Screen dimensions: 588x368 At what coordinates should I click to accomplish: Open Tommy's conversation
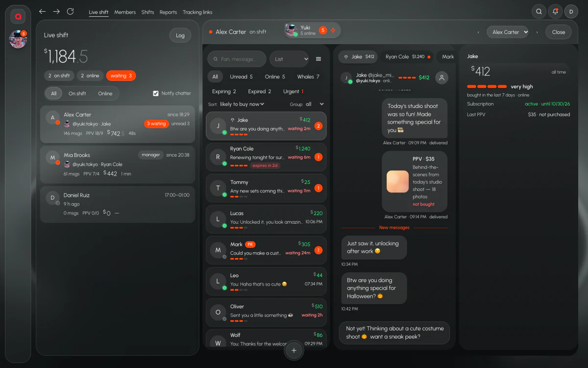point(266,188)
